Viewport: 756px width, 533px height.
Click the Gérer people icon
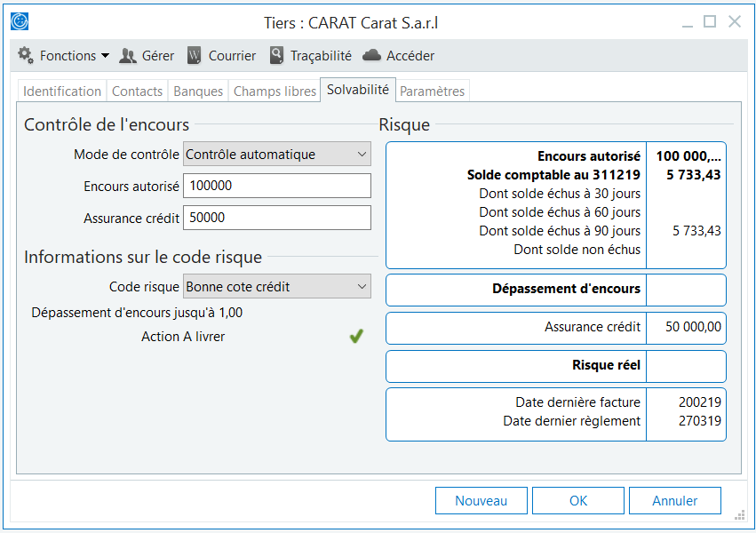point(128,55)
